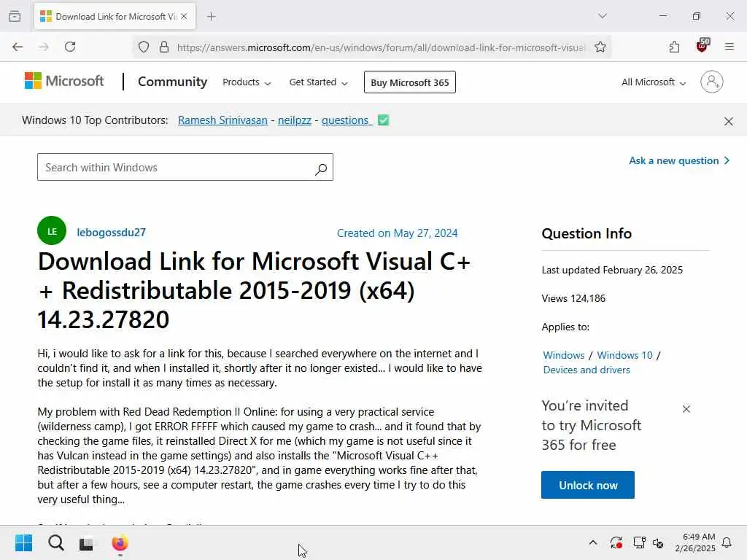Screen dimensions: 747x560
Task: Open lebogossdu27 user profile
Action: (x=112, y=233)
